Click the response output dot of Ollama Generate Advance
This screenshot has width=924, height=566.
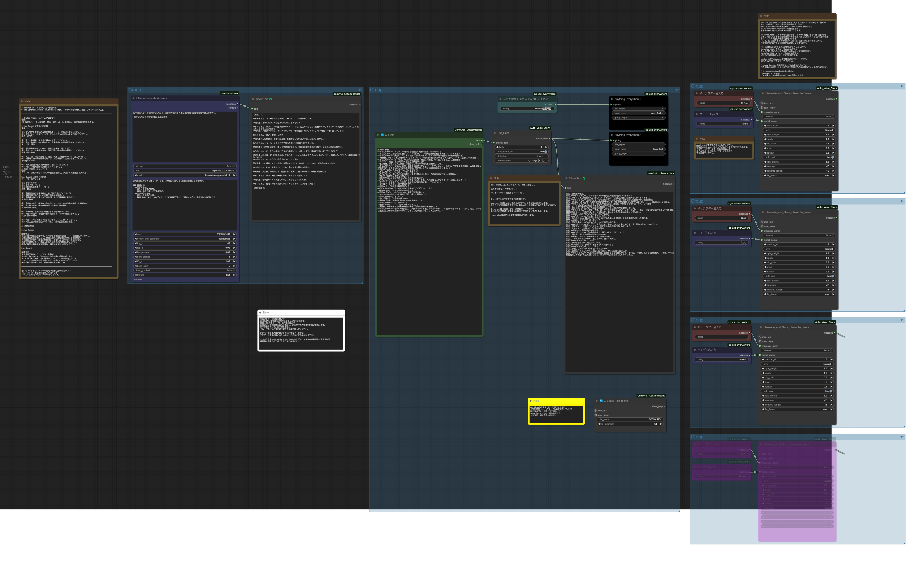point(238,104)
